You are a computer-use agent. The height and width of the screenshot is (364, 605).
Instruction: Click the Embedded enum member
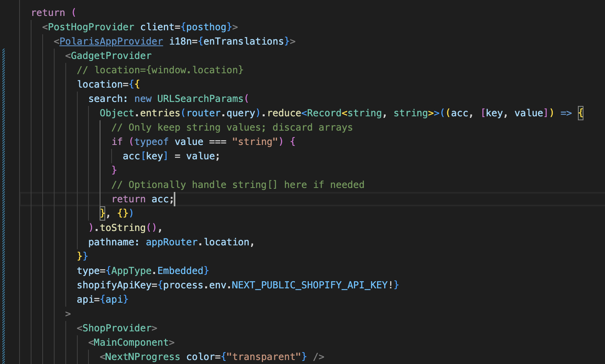(181, 271)
